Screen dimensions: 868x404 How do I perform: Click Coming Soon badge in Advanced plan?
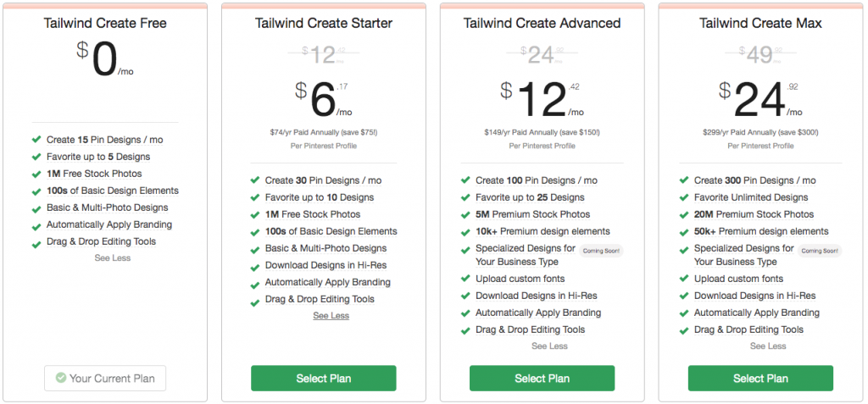click(x=601, y=251)
